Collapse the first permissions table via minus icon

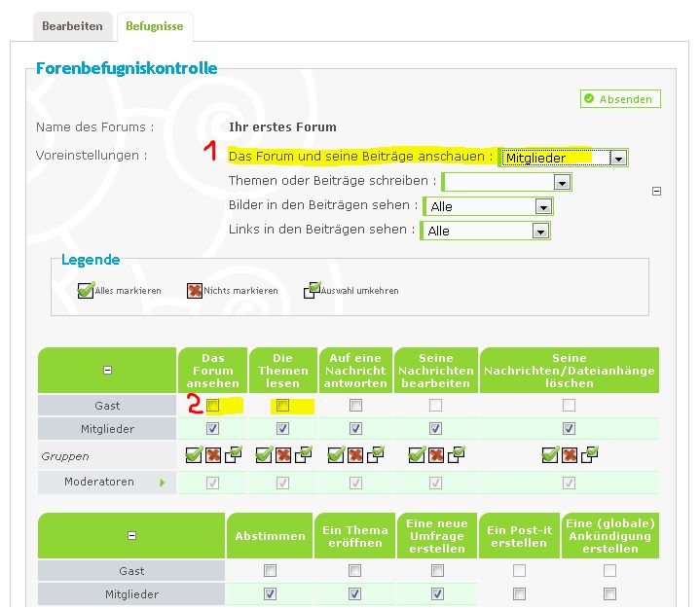[x=108, y=371]
